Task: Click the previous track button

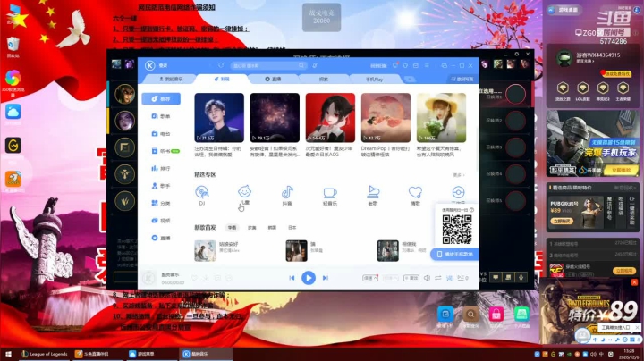Action: tap(292, 278)
